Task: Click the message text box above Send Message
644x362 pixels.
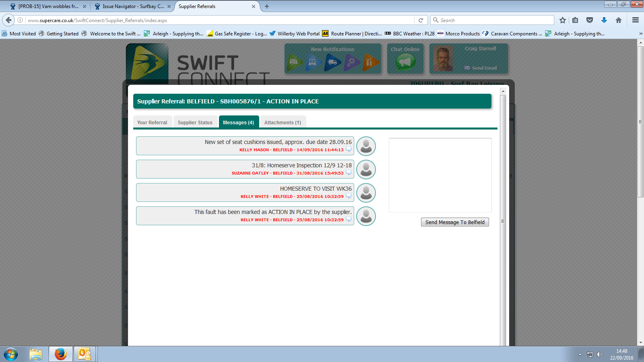Action: pos(440,175)
